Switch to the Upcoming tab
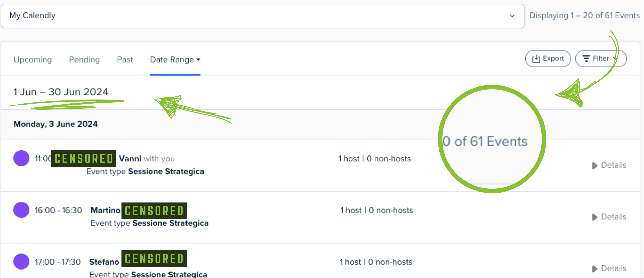The width and height of the screenshot is (644, 278). click(33, 60)
